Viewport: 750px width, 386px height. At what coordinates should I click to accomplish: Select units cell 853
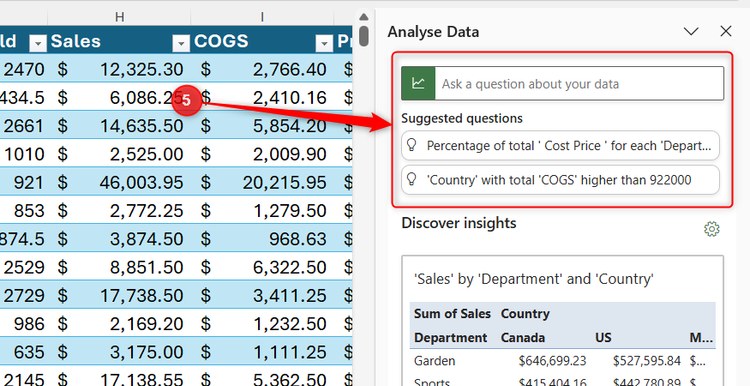(x=23, y=210)
